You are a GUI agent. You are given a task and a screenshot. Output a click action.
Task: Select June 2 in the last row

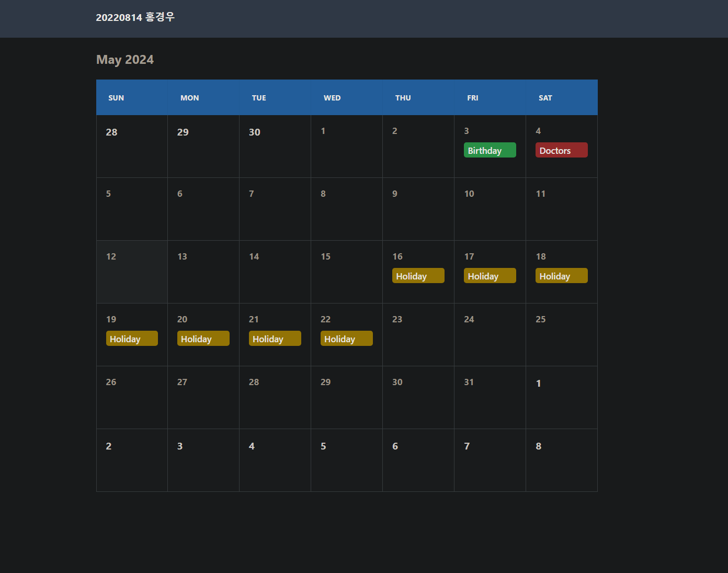[x=132, y=460]
